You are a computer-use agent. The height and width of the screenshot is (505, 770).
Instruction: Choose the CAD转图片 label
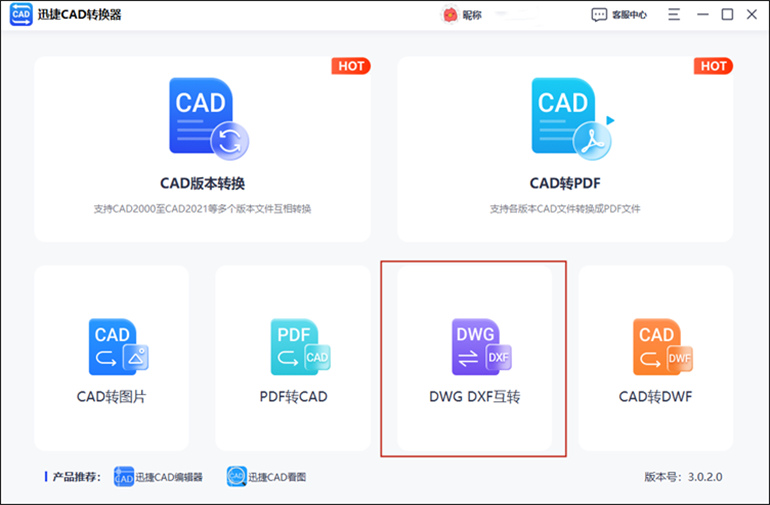[x=111, y=396]
